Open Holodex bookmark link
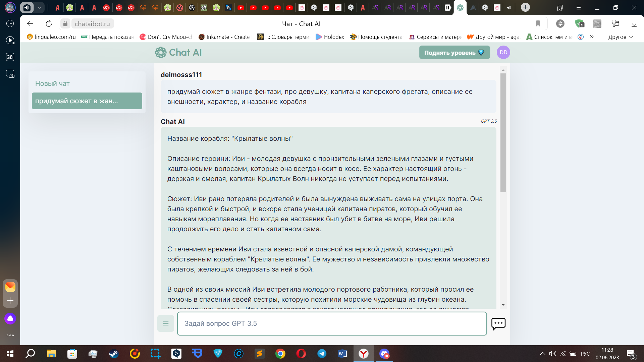 click(330, 37)
